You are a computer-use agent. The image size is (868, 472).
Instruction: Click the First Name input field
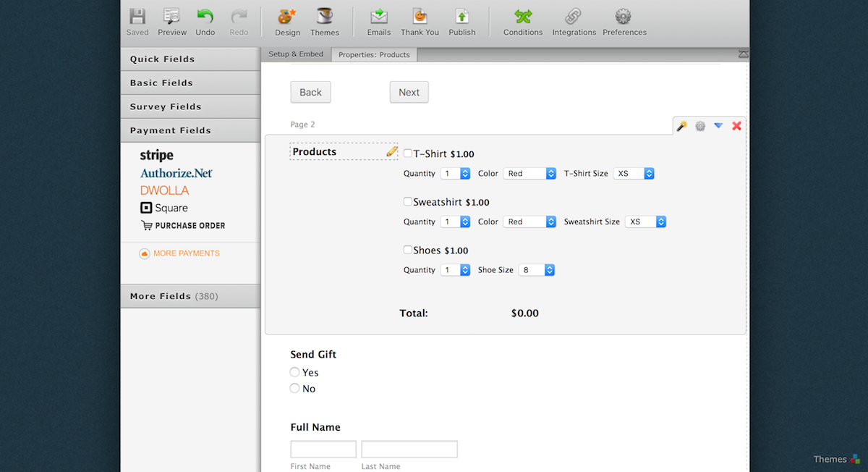pyautogui.click(x=323, y=449)
